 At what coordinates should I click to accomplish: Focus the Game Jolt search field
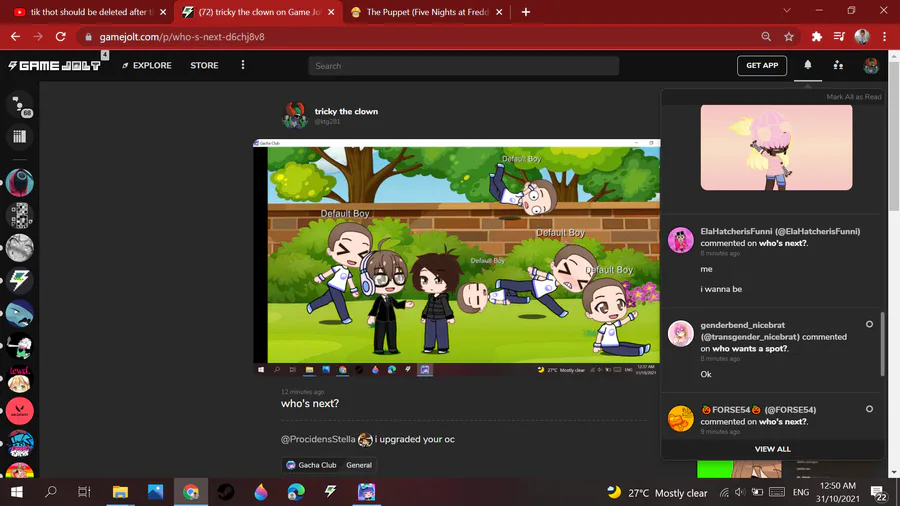tap(463, 66)
